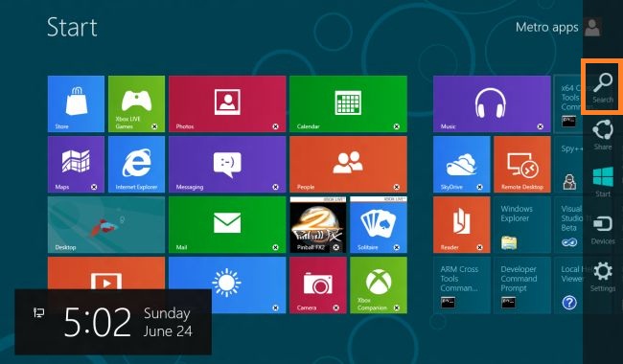Image resolution: width=623 pixels, height=364 pixels.
Task: Click the user account picture
Action: 592,27
